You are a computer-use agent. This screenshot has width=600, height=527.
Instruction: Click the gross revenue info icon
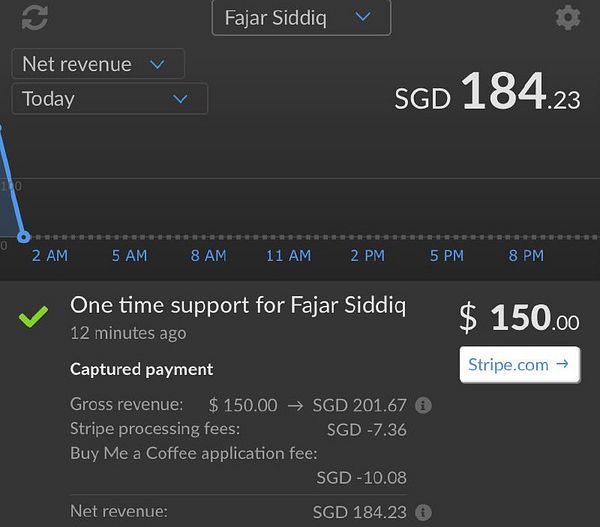[x=423, y=405]
